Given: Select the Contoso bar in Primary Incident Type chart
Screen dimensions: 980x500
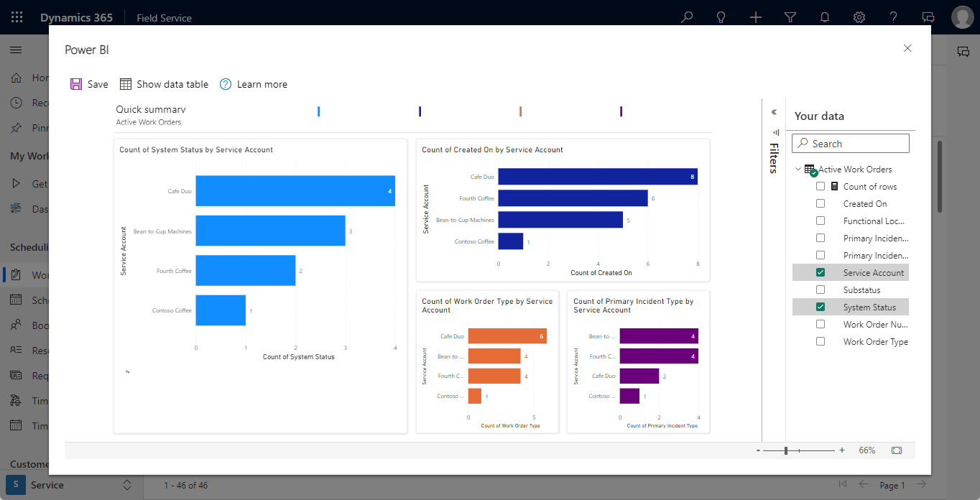Looking at the screenshot, I should pyautogui.click(x=629, y=396).
